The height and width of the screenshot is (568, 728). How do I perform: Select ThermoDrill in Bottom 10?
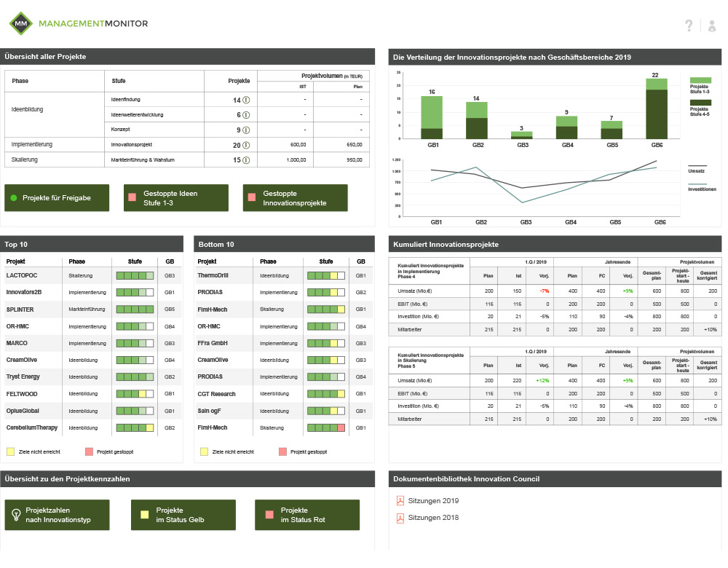click(213, 275)
